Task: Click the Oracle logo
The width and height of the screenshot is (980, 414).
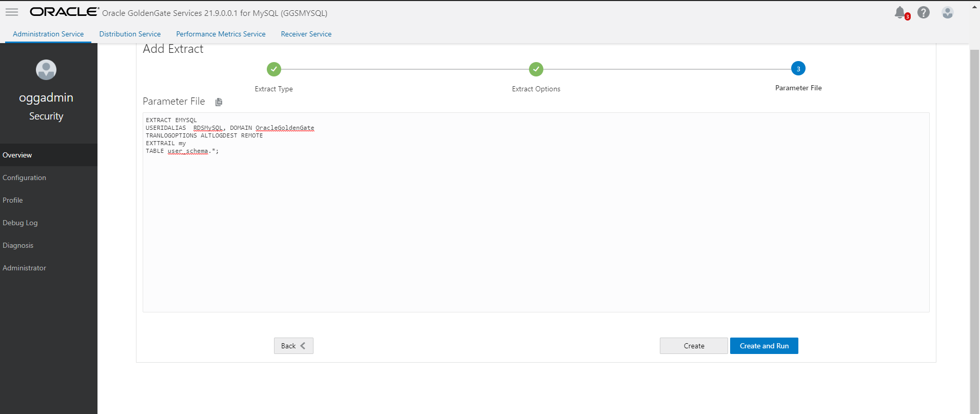Action: click(64, 12)
